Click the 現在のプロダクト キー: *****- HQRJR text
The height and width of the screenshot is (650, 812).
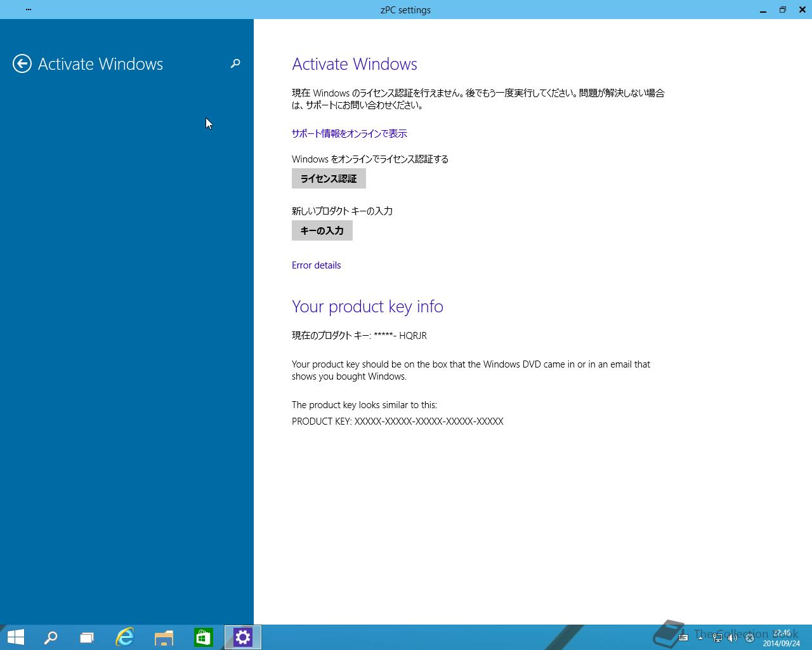click(359, 335)
